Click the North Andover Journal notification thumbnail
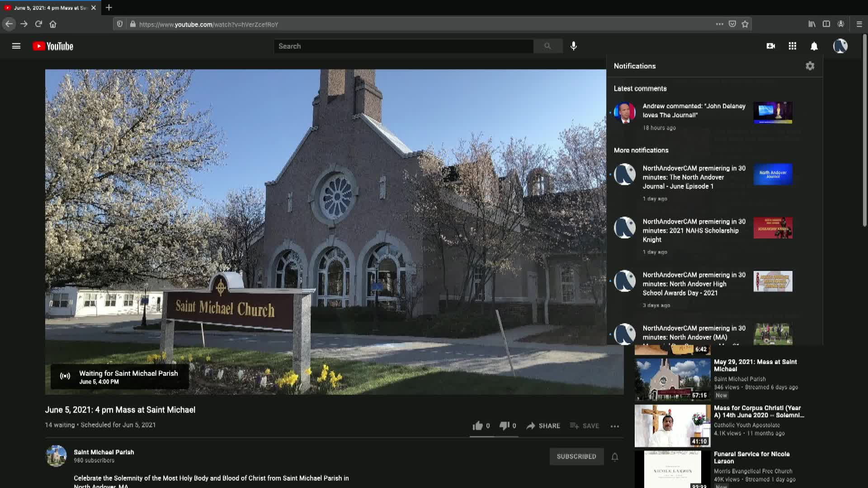The width and height of the screenshot is (868, 488). (x=773, y=174)
